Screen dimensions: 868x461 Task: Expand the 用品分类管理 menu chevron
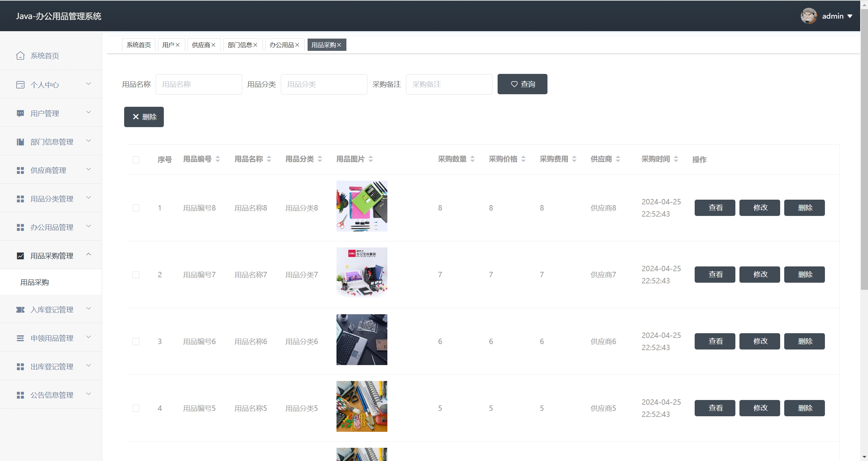click(x=89, y=198)
